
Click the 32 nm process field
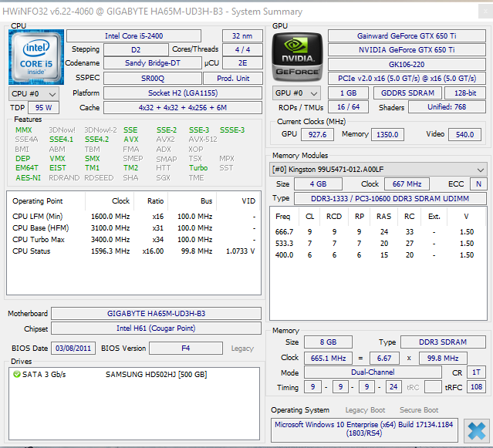[242, 35]
